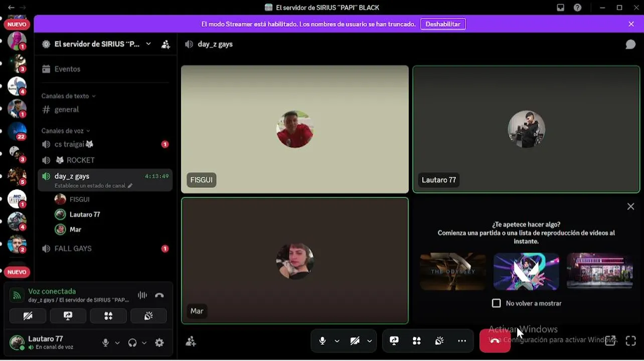
Task: Open the Inbox icon in title bar
Action: click(x=561, y=8)
